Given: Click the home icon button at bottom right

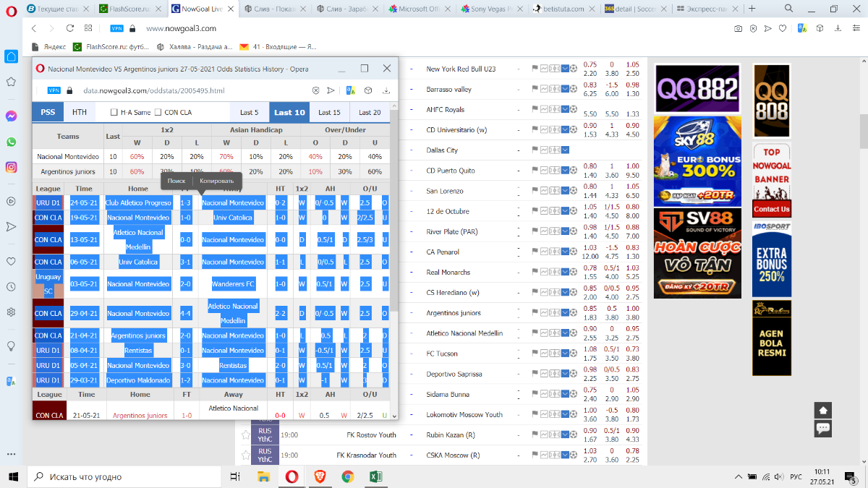Looking at the screenshot, I should (822, 410).
